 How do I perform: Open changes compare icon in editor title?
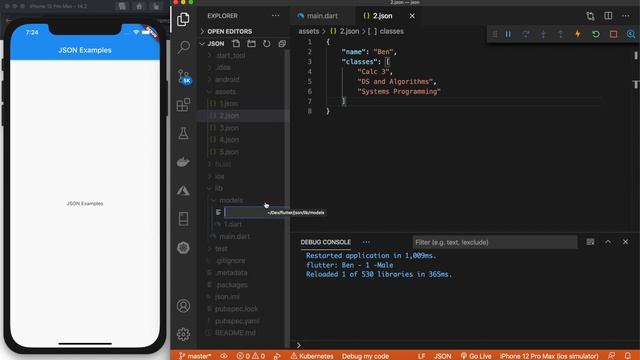pyautogui.click(x=590, y=16)
